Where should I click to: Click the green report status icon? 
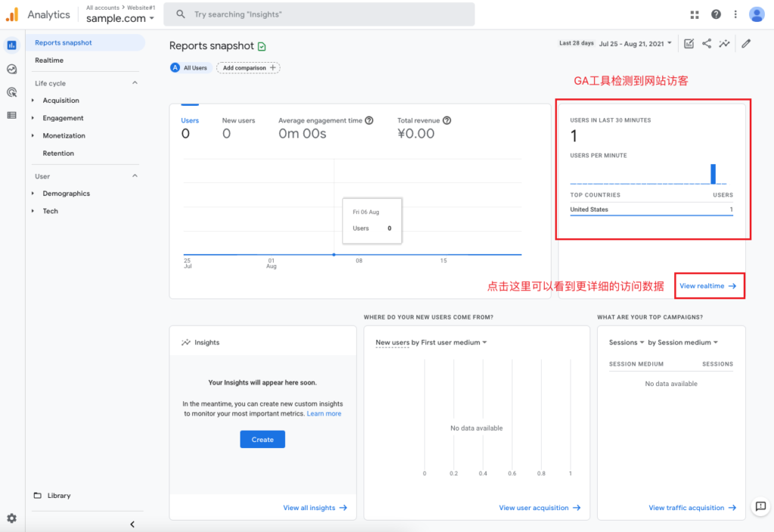click(262, 46)
